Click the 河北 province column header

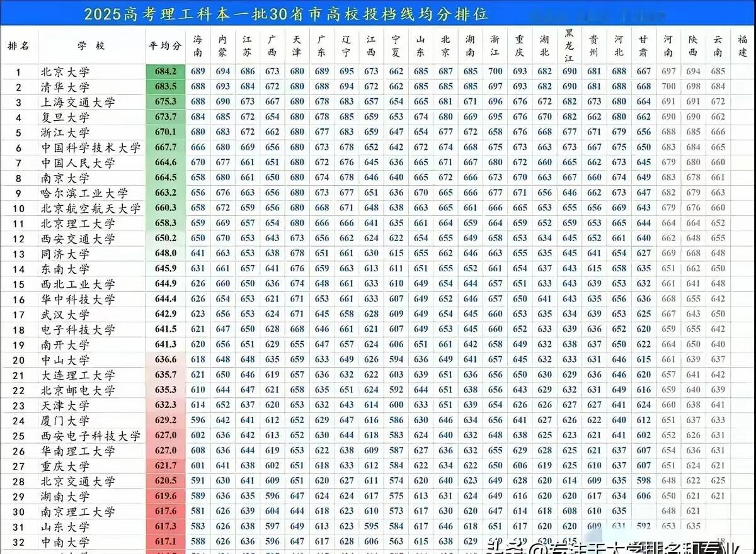(x=619, y=46)
